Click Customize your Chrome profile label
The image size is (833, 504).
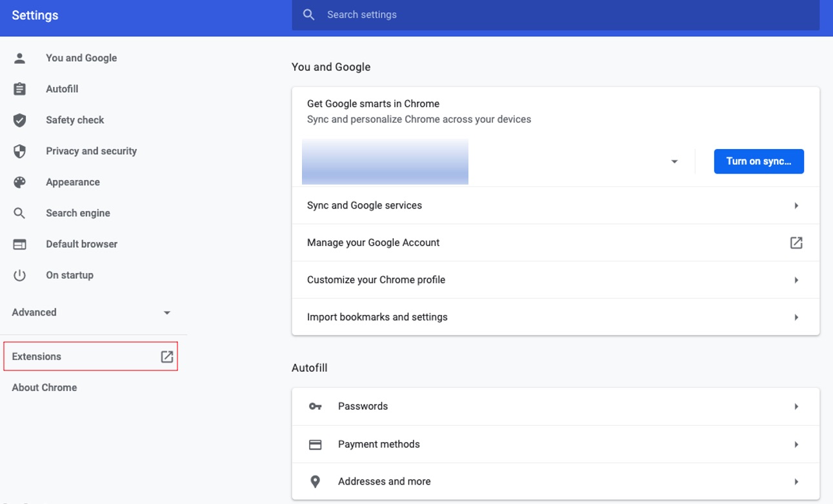(x=376, y=280)
